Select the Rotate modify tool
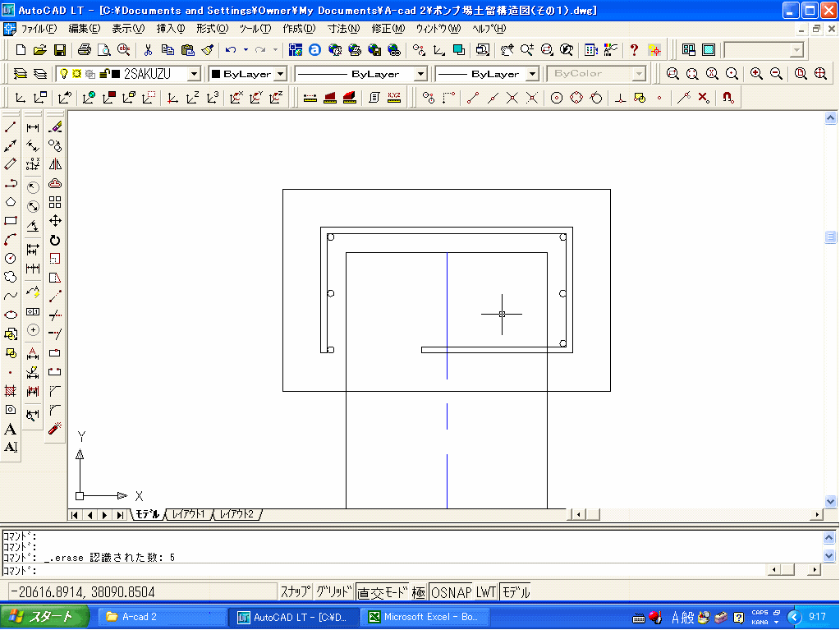840x630 pixels. 55,240
